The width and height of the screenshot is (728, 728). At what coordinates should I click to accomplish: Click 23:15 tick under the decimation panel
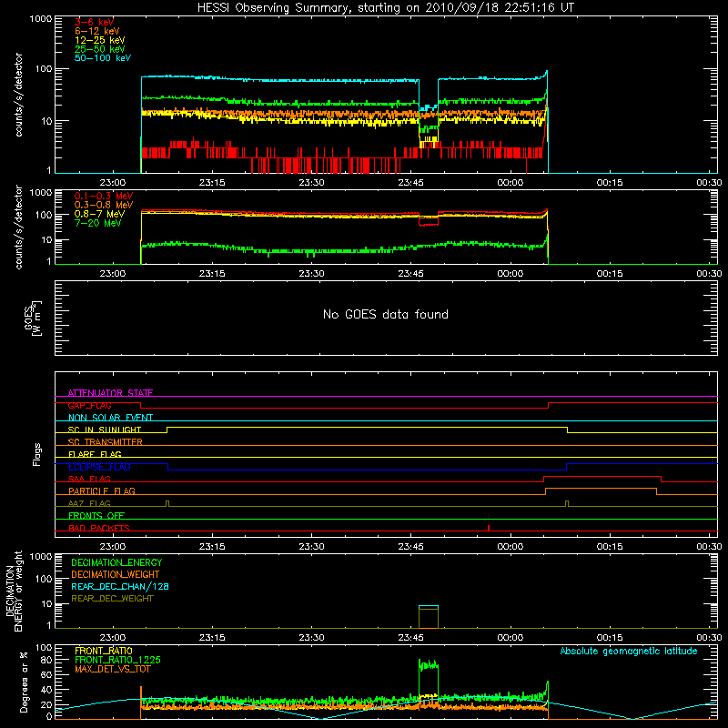pyautogui.click(x=212, y=638)
